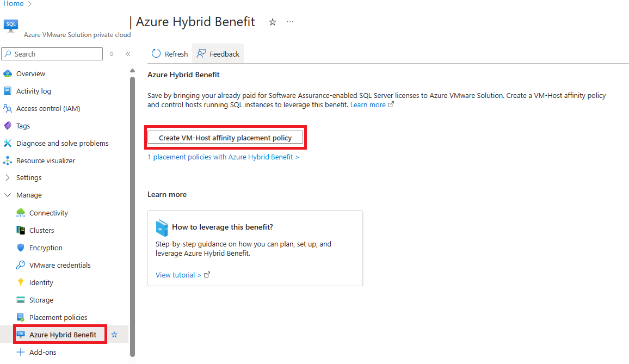Select Clusters under Manage
The image size is (629, 364).
coord(42,230)
